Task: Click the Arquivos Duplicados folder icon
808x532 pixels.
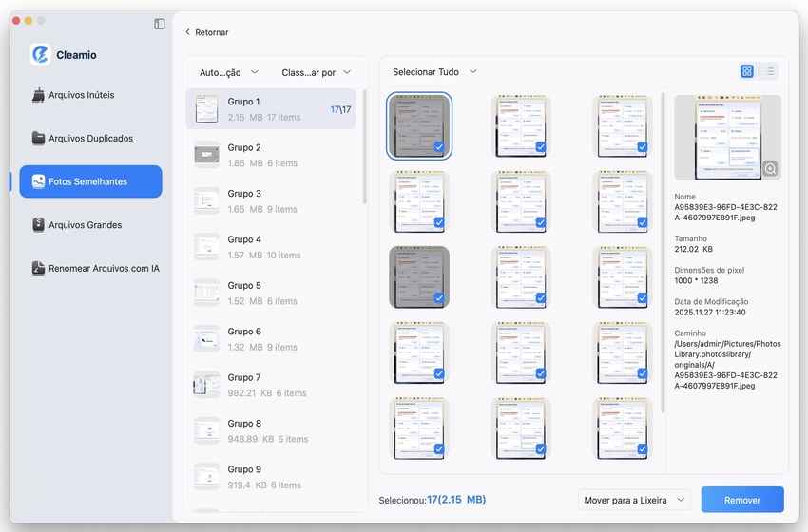Action: (x=38, y=138)
